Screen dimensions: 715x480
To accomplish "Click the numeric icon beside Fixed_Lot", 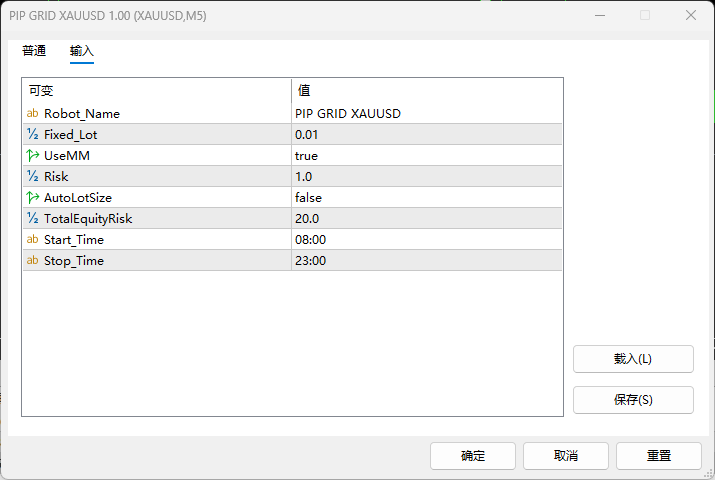I will click(x=33, y=135).
